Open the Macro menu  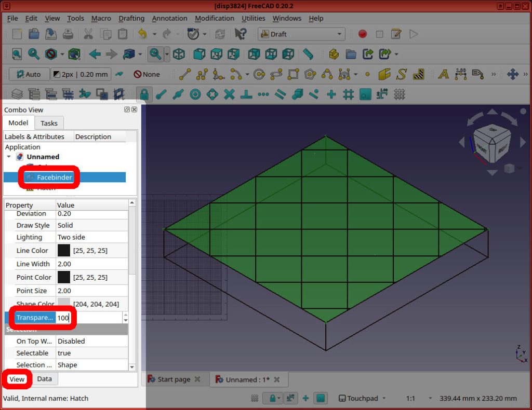click(101, 18)
